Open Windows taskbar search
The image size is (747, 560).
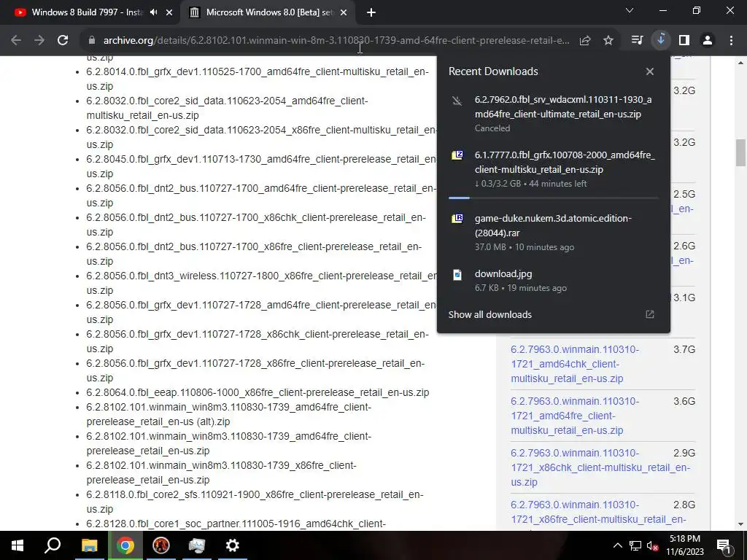53,545
